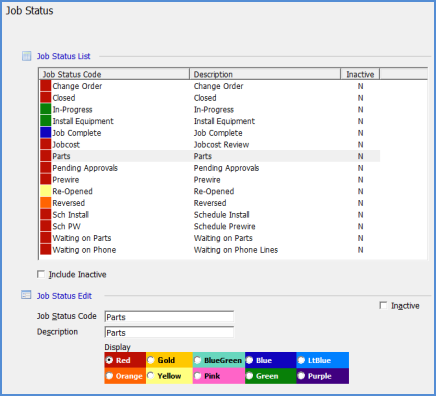Select the In-Progress status code
Screen dimensions: 436x396
coord(72,109)
